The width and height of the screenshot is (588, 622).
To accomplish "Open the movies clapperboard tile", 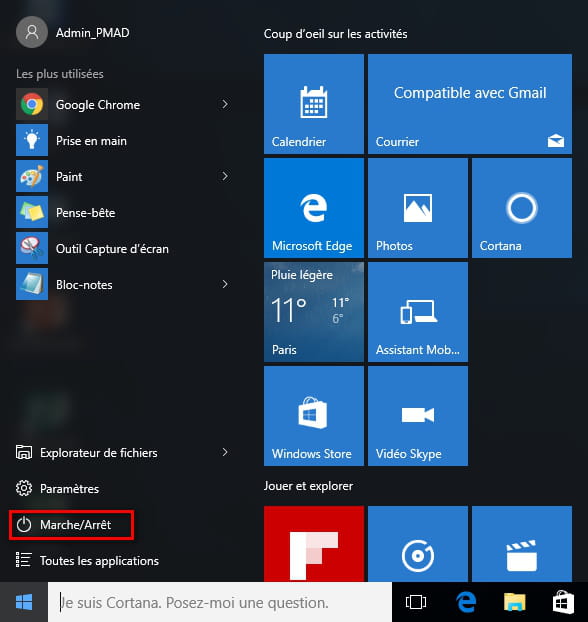I will coord(522,544).
